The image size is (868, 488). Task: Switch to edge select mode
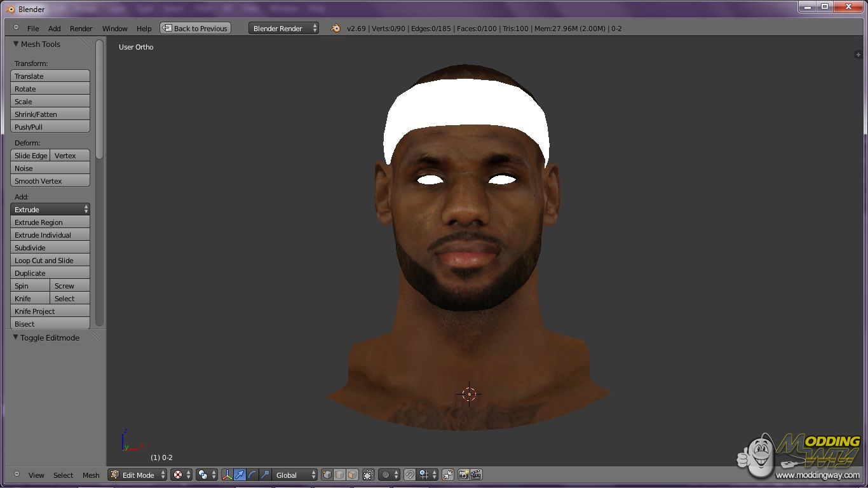339,475
